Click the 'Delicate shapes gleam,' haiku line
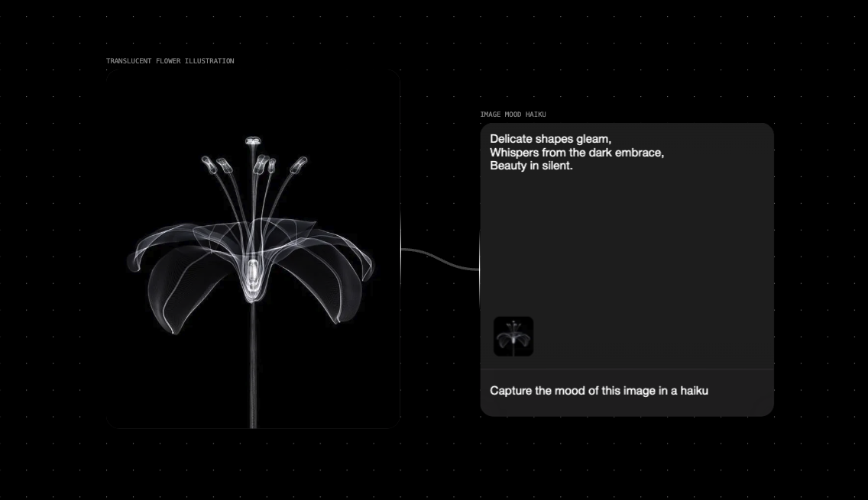 [x=550, y=139]
